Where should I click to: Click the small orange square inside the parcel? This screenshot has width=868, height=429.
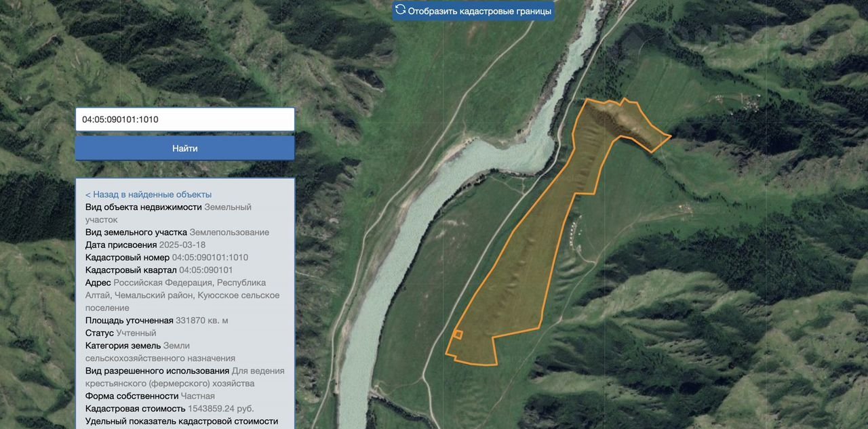coord(458,334)
